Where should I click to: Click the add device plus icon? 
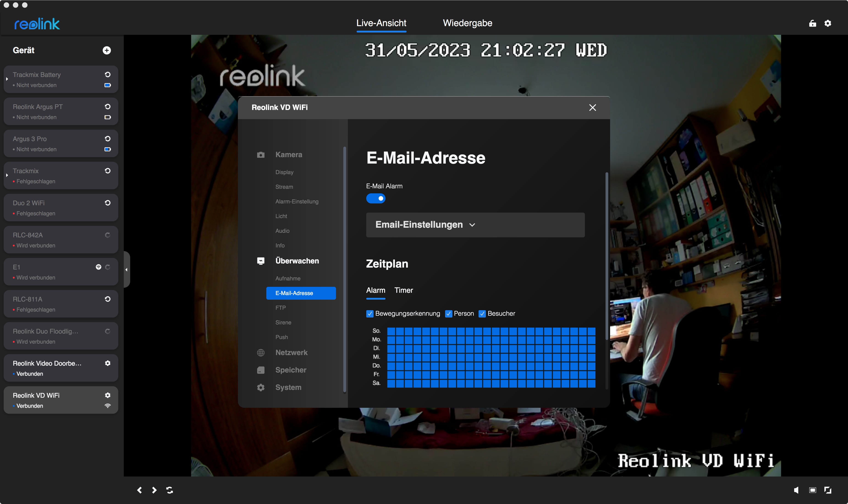(x=107, y=50)
